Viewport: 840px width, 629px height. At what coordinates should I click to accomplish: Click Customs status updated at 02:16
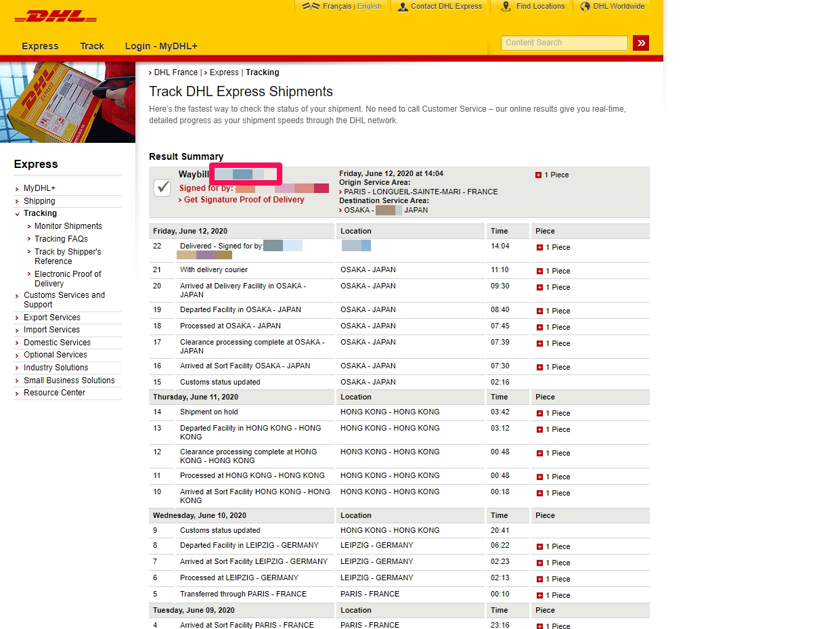(x=220, y=383)
